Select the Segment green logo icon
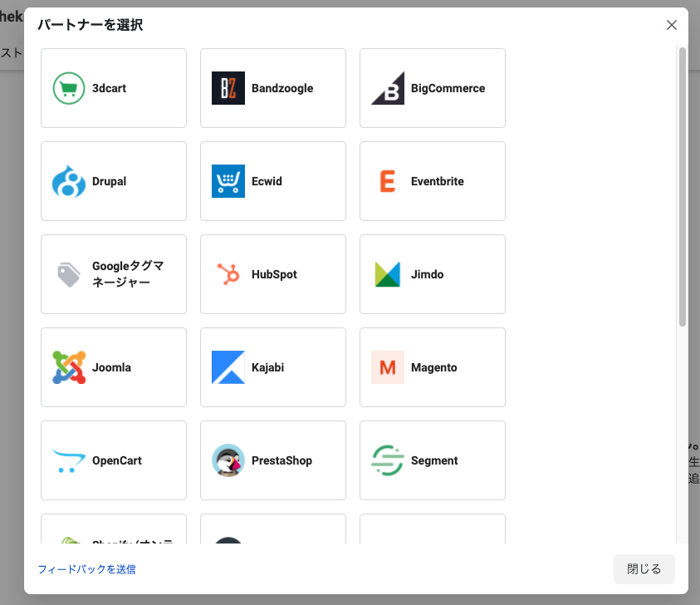The height and width of the screenshot is (605, 700). pos(388,460)
